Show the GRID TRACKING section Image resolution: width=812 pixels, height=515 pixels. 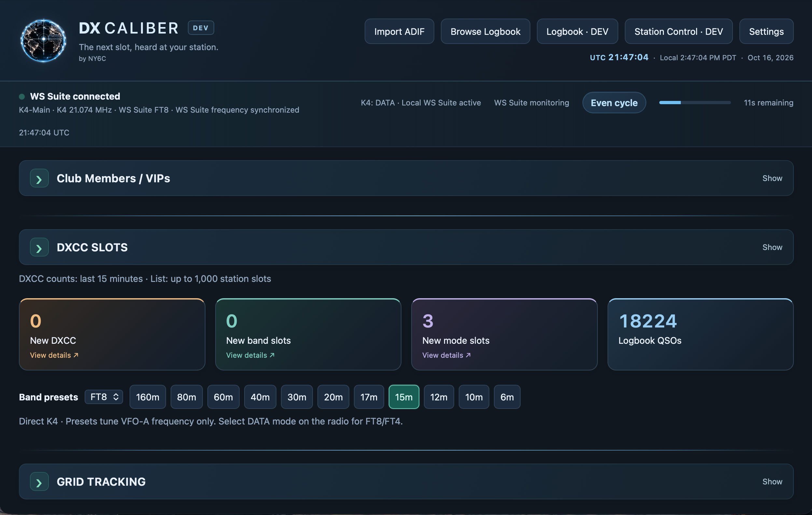pos(772,482)
